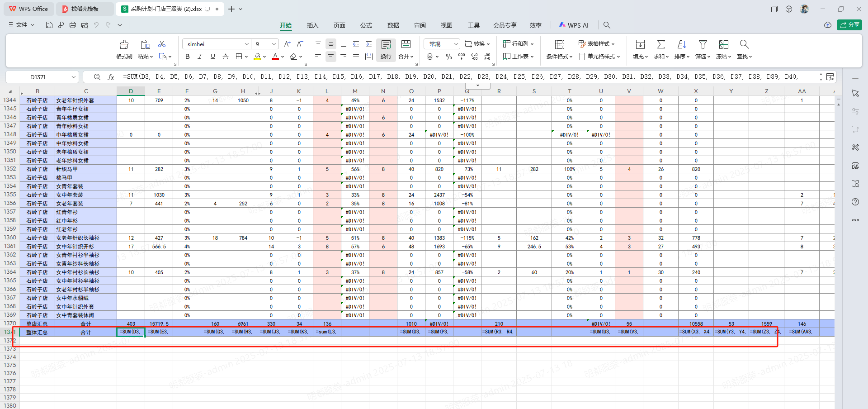
Task: Click the search icon in the ribbon tabs
Action: coord(607,25)
